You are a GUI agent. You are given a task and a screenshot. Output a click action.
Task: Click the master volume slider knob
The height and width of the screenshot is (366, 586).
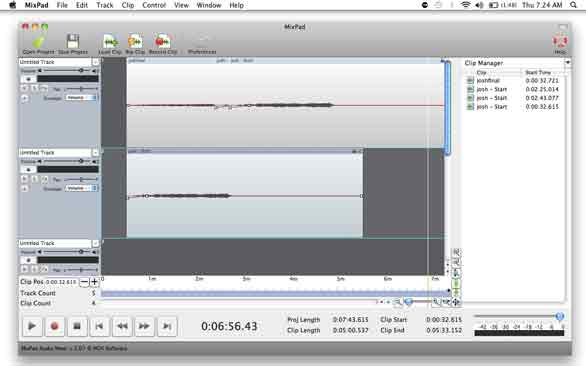(559, 316)
